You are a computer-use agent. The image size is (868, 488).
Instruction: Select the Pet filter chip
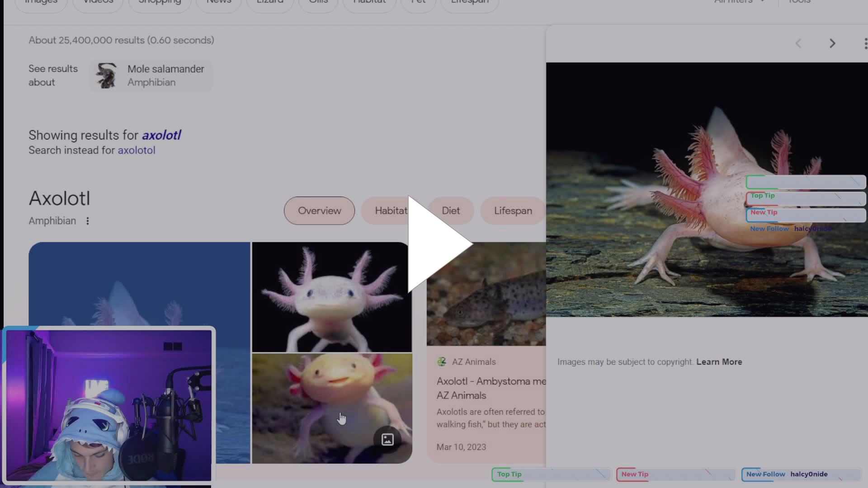click(418, 2)
